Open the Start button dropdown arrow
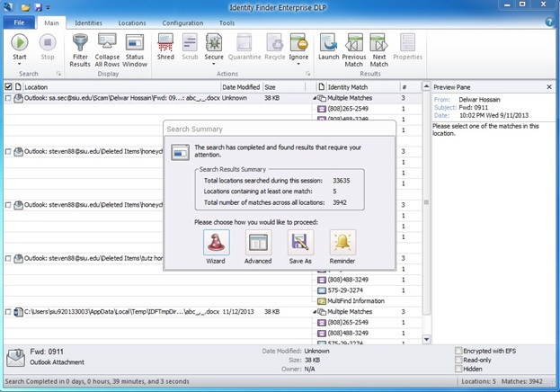The width and height of the screenshot is (560, 392). coord(19,64)
